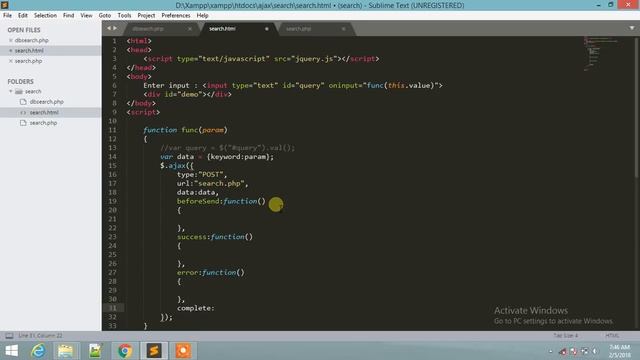Click the Sublime Text taskbar icon

tap(154, 351)
